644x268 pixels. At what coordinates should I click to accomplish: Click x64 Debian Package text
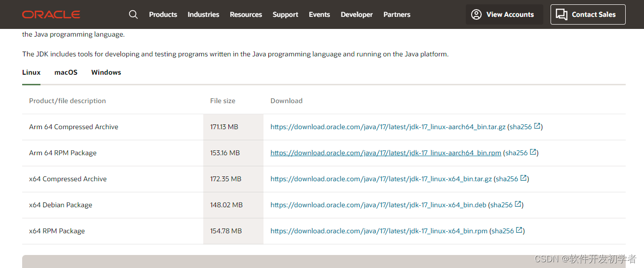pyautogui.click(x=61, y=205)
